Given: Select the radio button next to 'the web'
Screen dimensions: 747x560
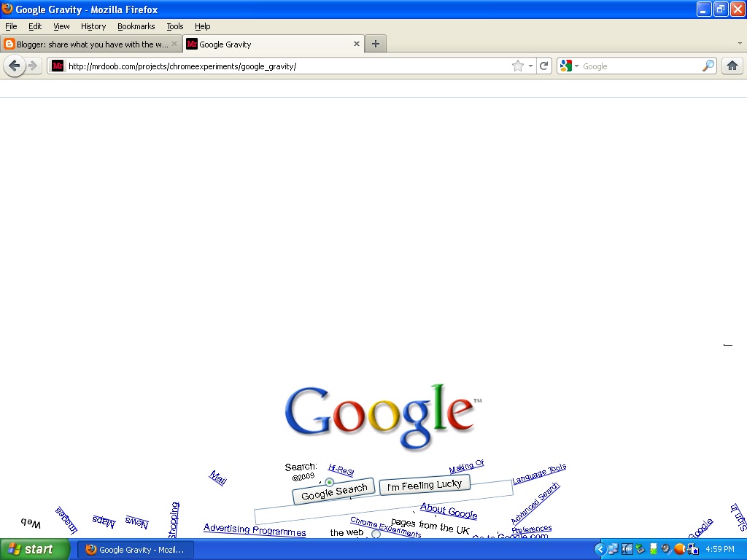Looking at the screenshot, I should 376,534.
